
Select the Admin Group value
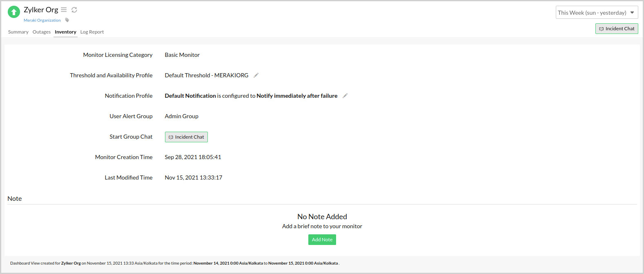182,116
